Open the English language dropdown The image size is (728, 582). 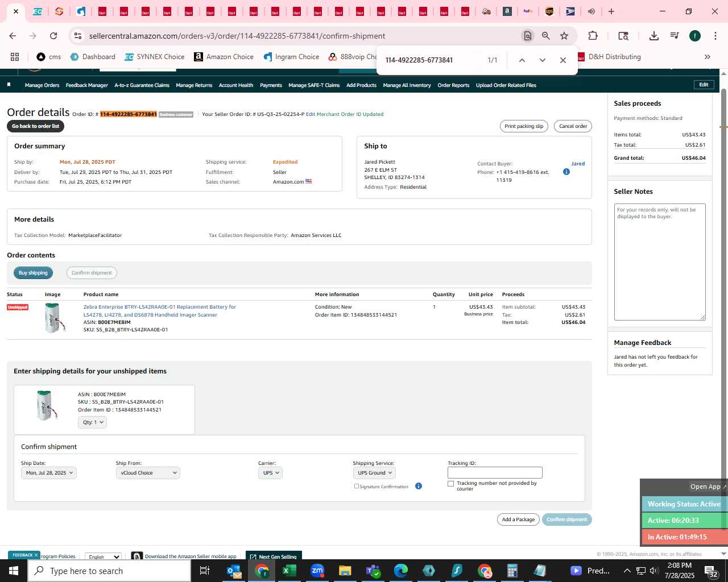tap(103, 556)
